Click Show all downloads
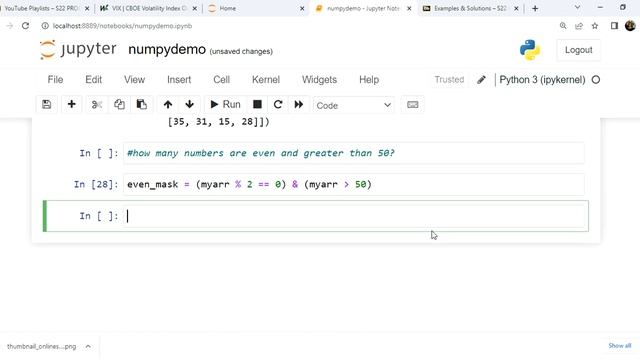 tap(619, 346)
